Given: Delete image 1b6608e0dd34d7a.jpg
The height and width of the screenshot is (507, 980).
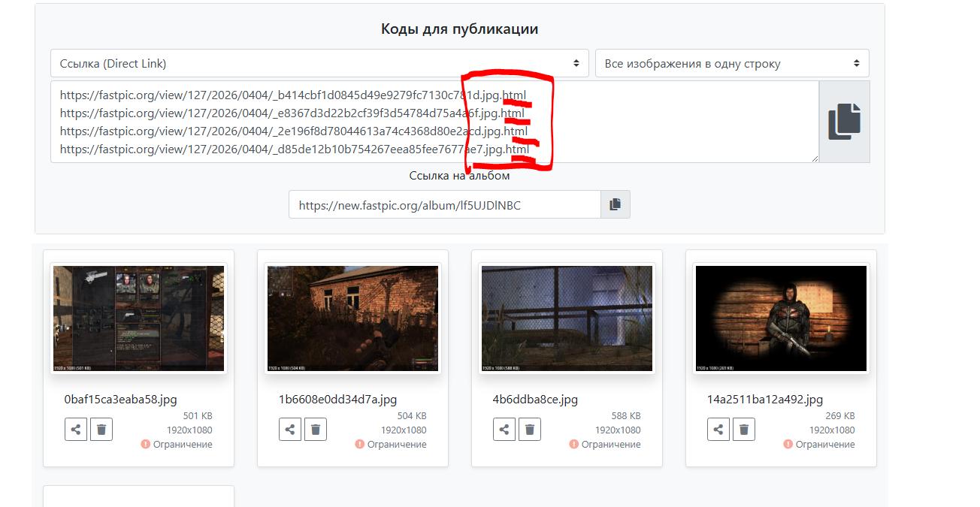Looking at the screenshot, I should pos(316,430).
